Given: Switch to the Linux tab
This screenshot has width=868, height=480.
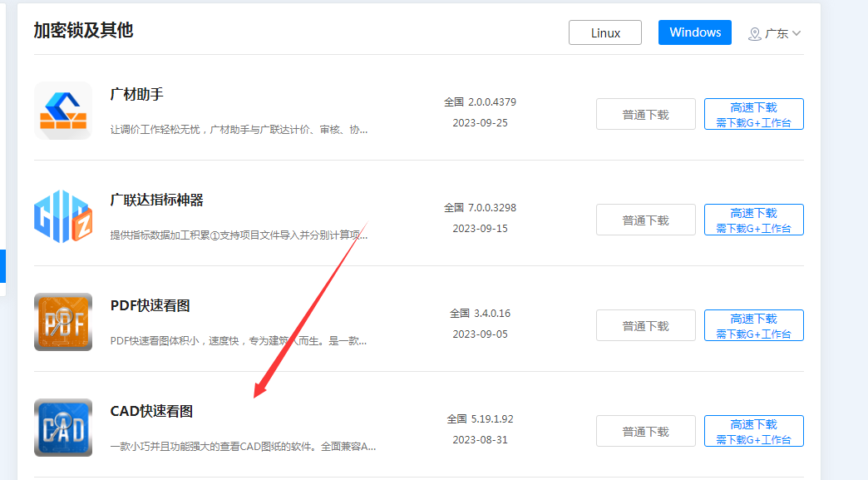Looking at the screenshot, I should (605, 32).
